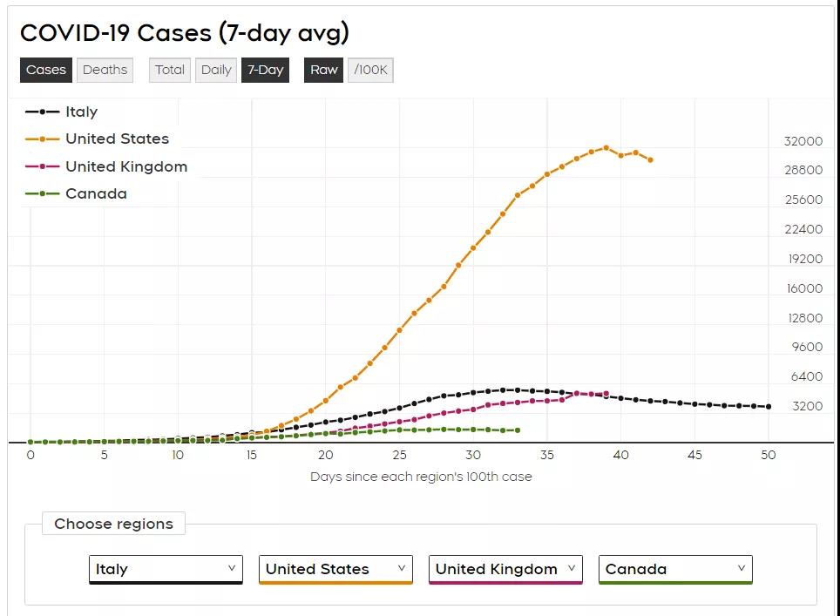Expand the Canada region selector
This screenshot has width=840, height=616.
675,569
